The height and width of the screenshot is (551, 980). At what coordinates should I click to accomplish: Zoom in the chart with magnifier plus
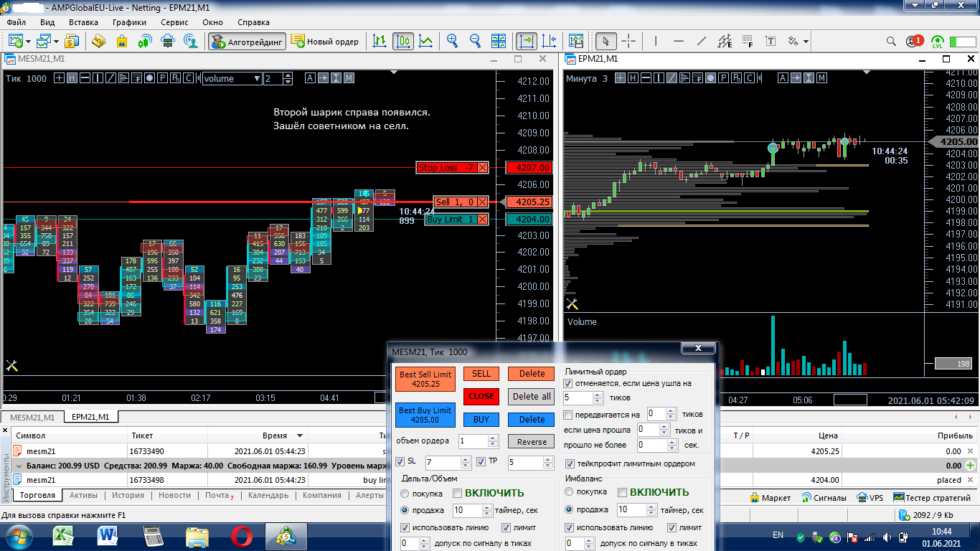(x=452, y=42)
